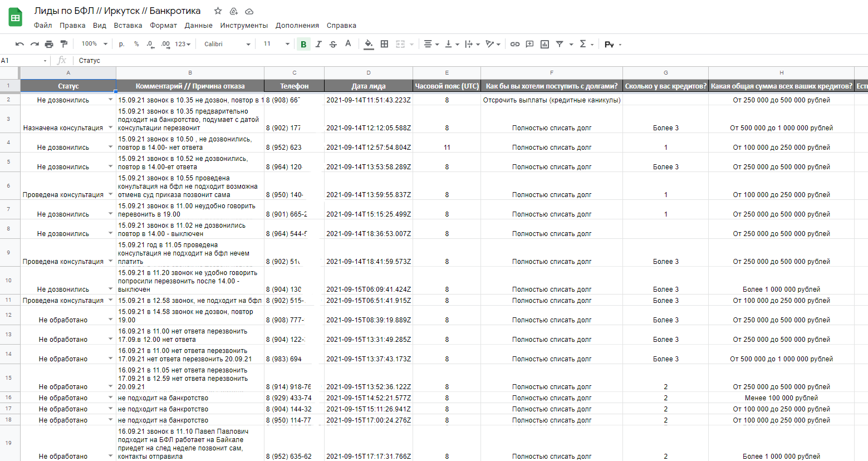Screen dimensions: 868x461
Task: Open the Правка menu
Action: pos(72,26)
